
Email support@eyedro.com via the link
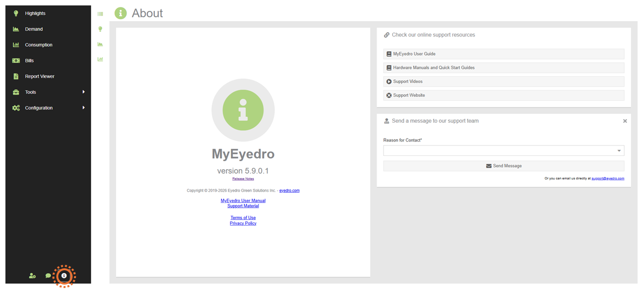pos(608,179)
